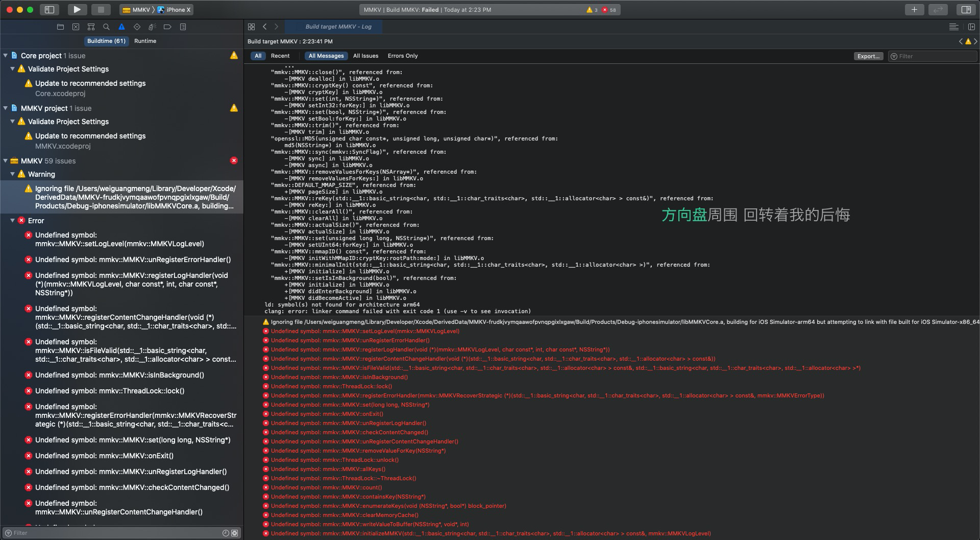Open the Build target MMKV - Log tab
This screenshot has width=980, height=540.
pyautogui.click(x=334, y=27)
